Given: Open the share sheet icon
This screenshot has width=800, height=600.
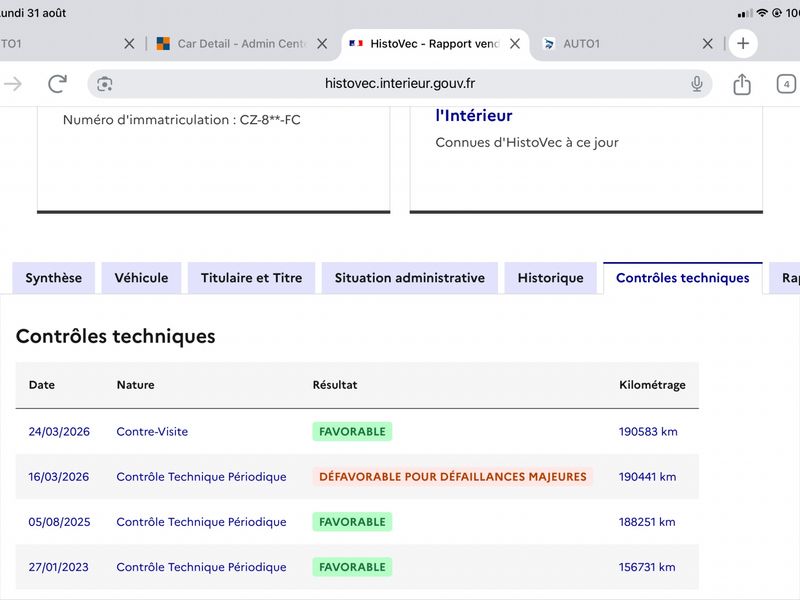Looking at the screenshot, I should tap(742, 84).
